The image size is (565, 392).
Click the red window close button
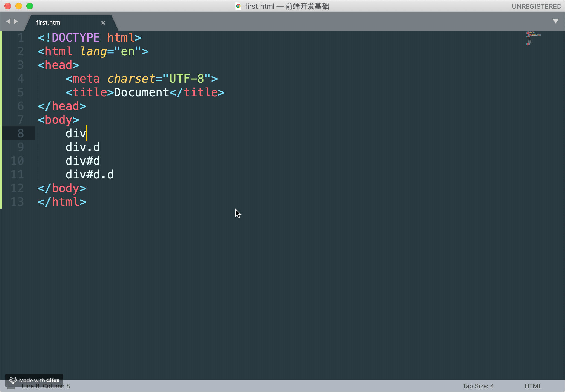(8, 6)
